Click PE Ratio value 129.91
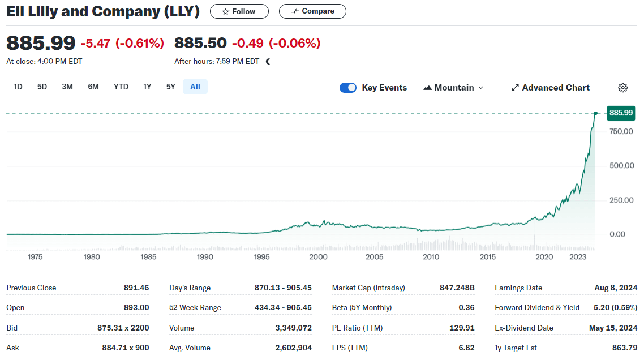The image size is (644, 360). [462, 328]
